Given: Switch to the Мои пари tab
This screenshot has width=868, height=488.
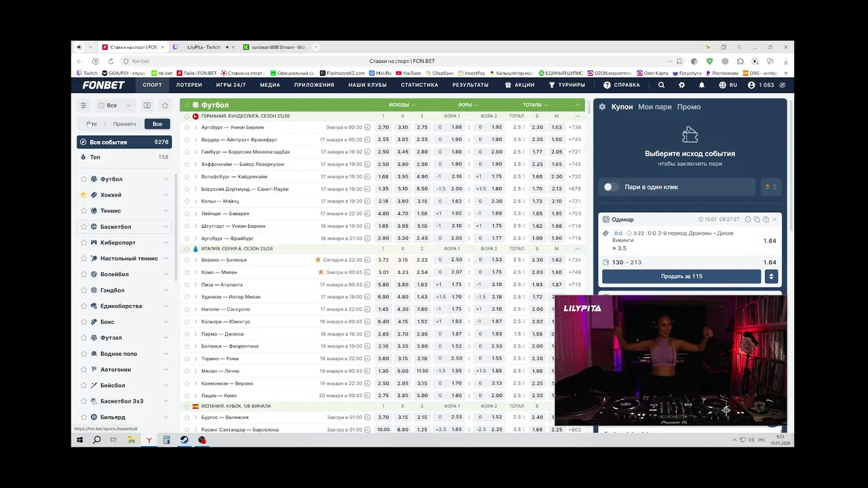Looking at the screenshot, I should (x=655, y=107).
